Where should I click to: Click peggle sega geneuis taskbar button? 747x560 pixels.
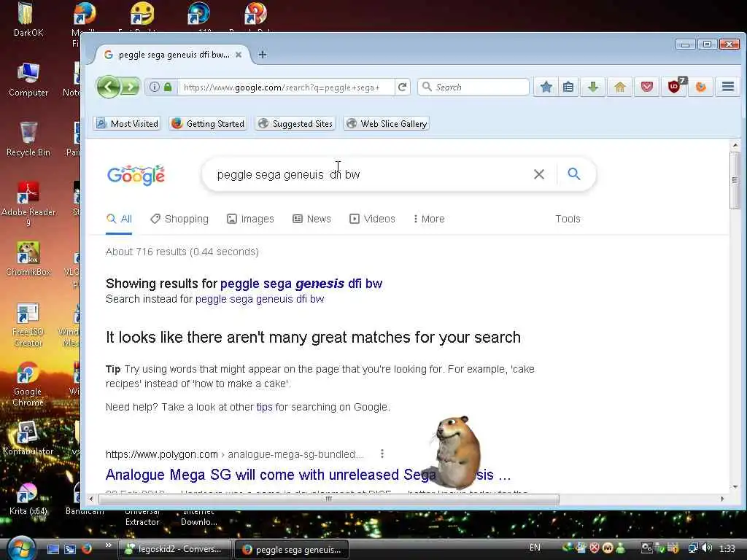292,550
